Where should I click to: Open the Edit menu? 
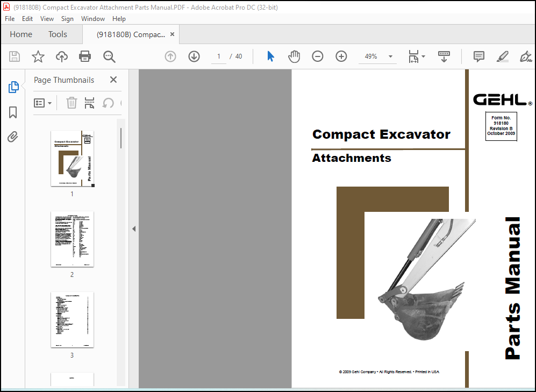click(x=27, y=19)
